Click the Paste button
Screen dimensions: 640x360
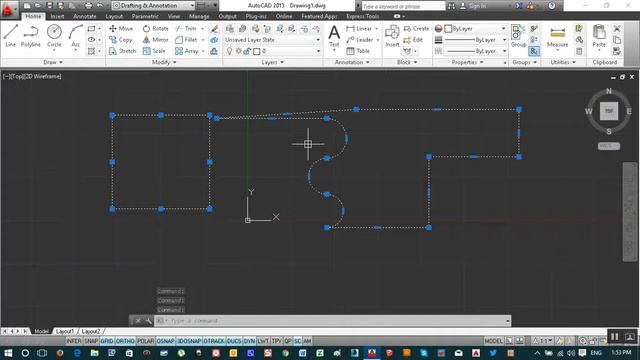599,36
